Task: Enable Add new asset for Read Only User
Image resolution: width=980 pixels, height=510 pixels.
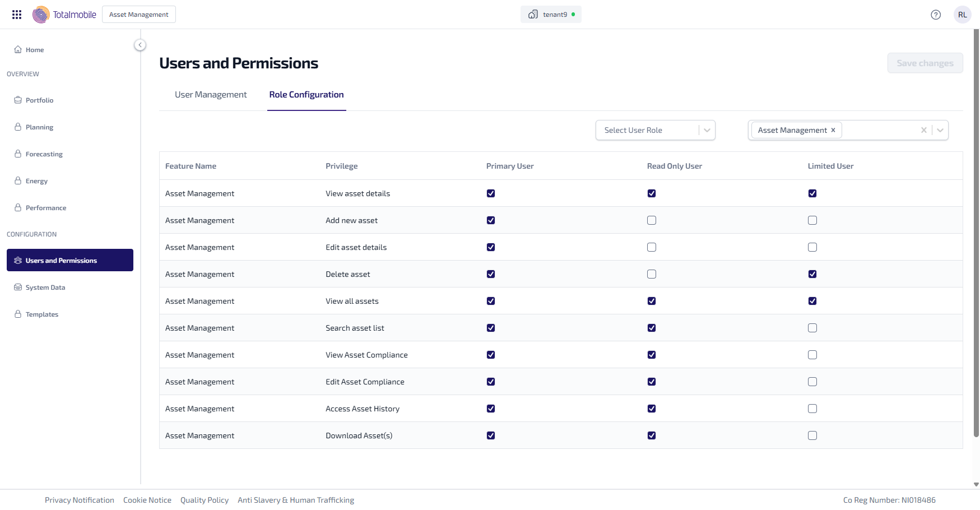Action: [651, 220]
